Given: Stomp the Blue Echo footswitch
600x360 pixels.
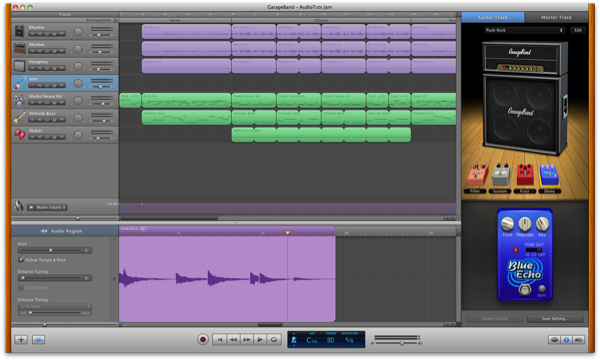Looking at the screenshot, I should pos(525,290).
